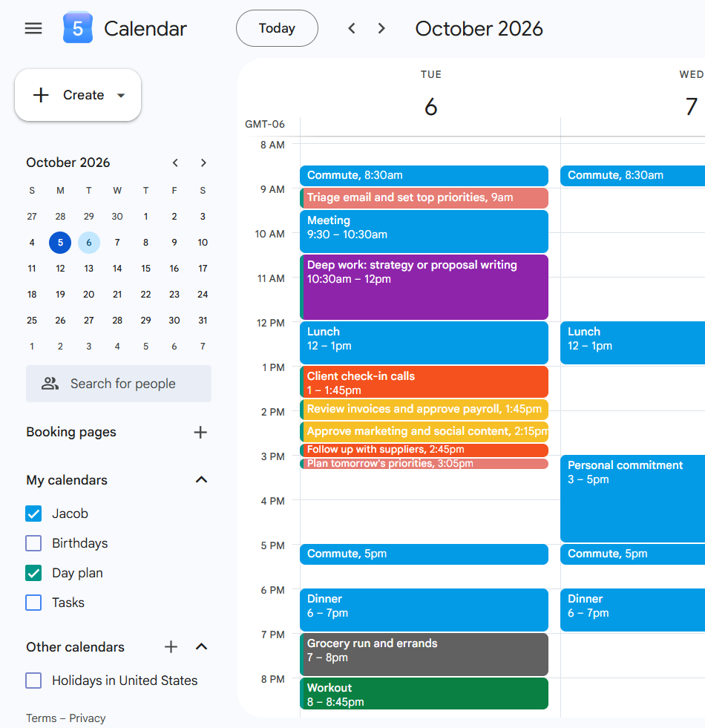Add other calendars with plus icon
This screenshot has height=728, width=705.
pyautogui.click(x=171, y=647)
